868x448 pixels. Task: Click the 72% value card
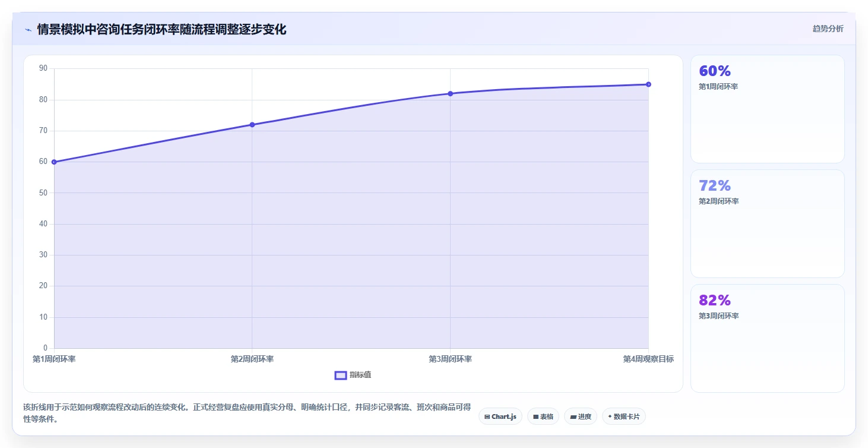767,224
